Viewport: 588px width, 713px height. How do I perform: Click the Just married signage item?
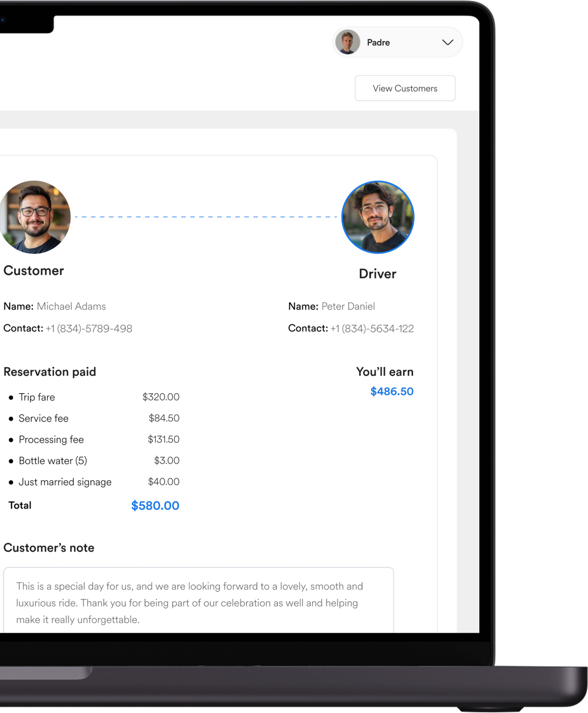tap(65, 482)
